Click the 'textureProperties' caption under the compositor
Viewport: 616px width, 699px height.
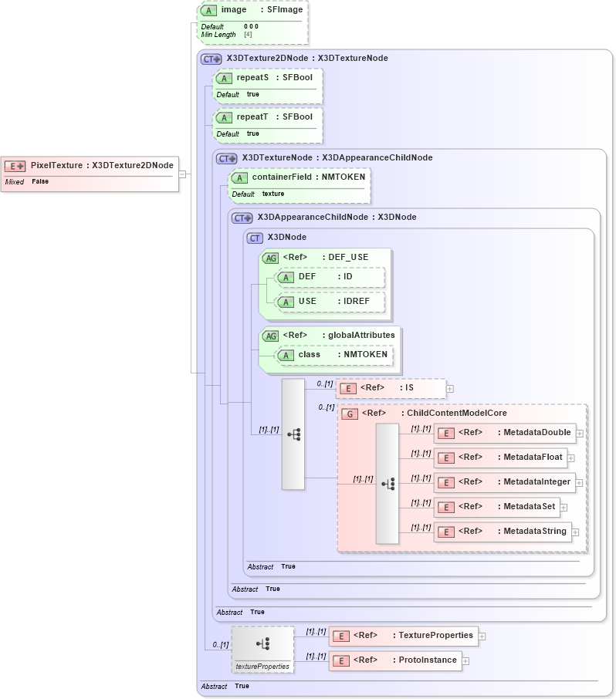click(262, 667)
